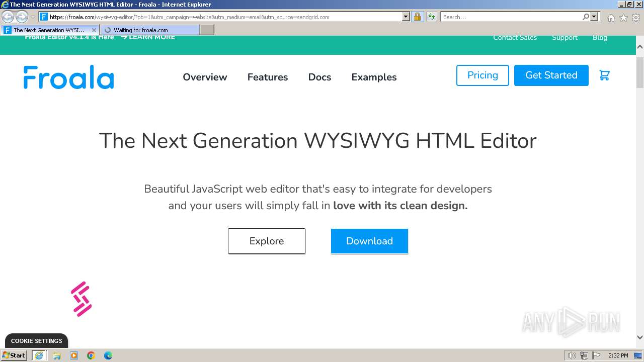Open the Support link

click(565, 37)
